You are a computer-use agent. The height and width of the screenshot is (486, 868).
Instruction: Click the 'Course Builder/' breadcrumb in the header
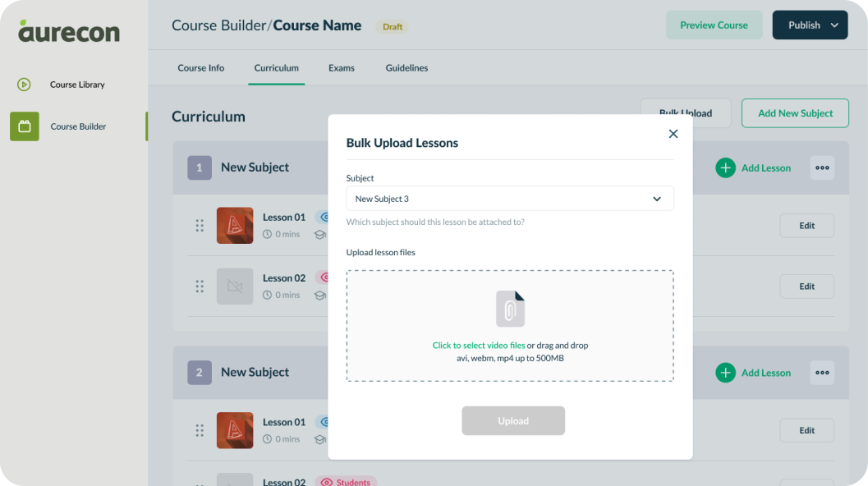tap(222, 25)
